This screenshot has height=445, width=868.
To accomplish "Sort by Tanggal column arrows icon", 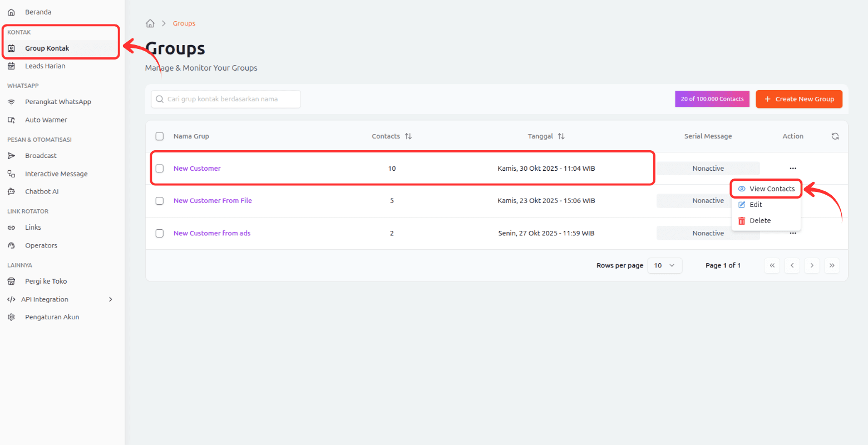I will [561, 136].
